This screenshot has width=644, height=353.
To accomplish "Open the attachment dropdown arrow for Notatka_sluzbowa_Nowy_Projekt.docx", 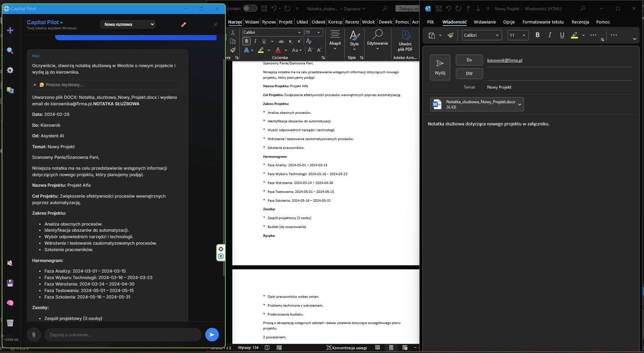I will click(519, 104).
